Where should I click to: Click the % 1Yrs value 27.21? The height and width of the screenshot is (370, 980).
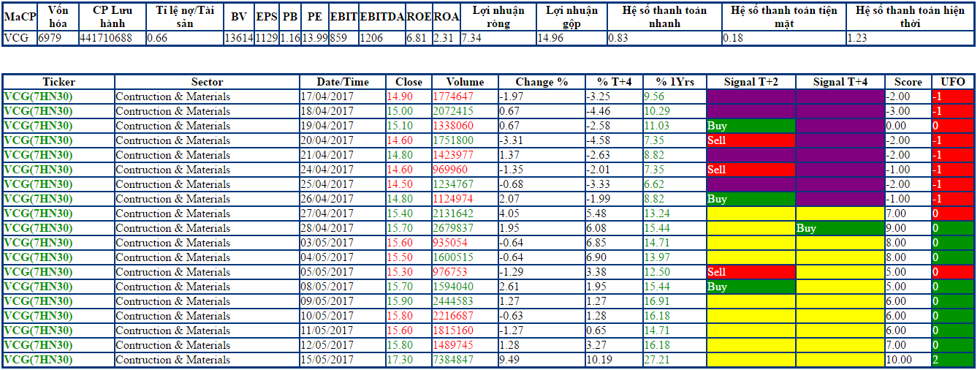click(x=657, y=360)
